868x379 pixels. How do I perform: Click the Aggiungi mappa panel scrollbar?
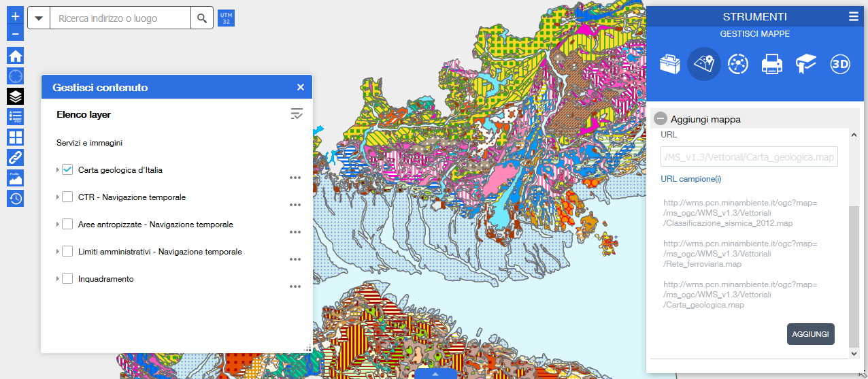pos(854,272)
